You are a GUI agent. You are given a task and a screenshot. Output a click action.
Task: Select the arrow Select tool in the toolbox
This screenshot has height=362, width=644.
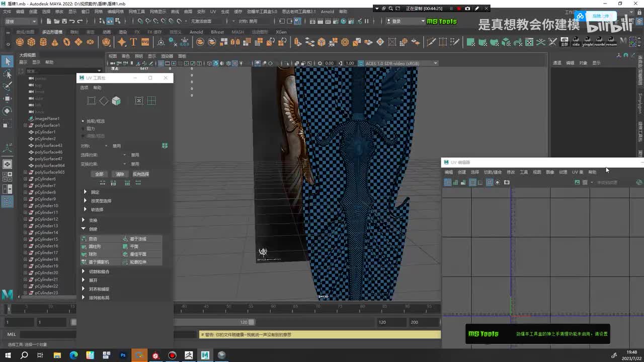coord(8,61)
